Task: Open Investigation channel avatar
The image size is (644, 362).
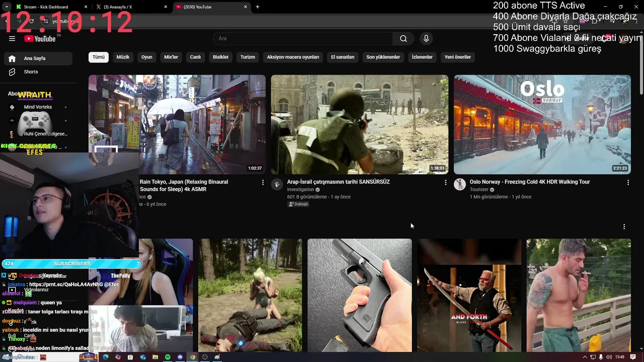Action: (x=277, y=184)
